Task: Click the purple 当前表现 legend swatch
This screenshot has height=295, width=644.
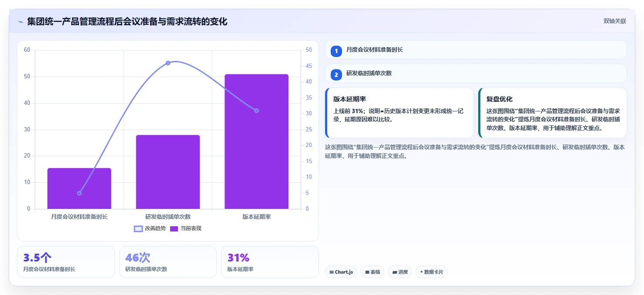Action: [x=174, y=228]
